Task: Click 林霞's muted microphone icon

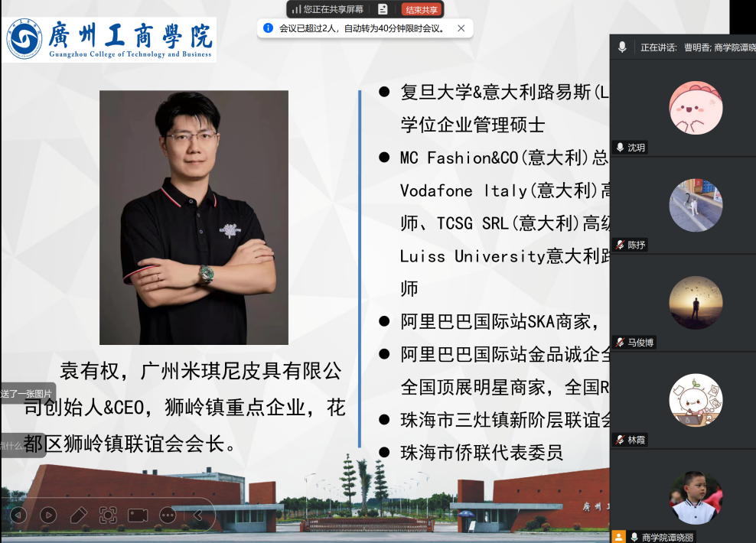Action: click(x=620, y=440)
